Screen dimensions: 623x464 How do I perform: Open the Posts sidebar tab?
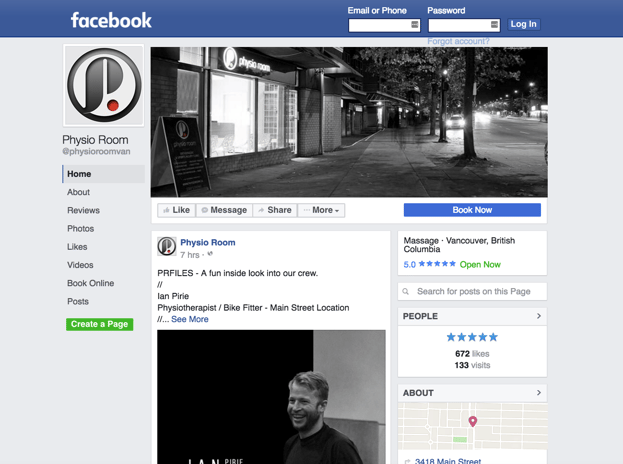tap(78, 302)
